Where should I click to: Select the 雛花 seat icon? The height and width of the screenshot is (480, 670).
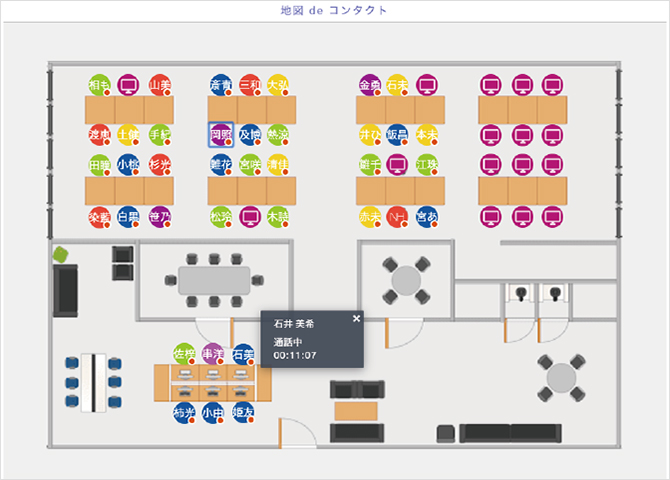pyautogui.click(x=221, y=165)
